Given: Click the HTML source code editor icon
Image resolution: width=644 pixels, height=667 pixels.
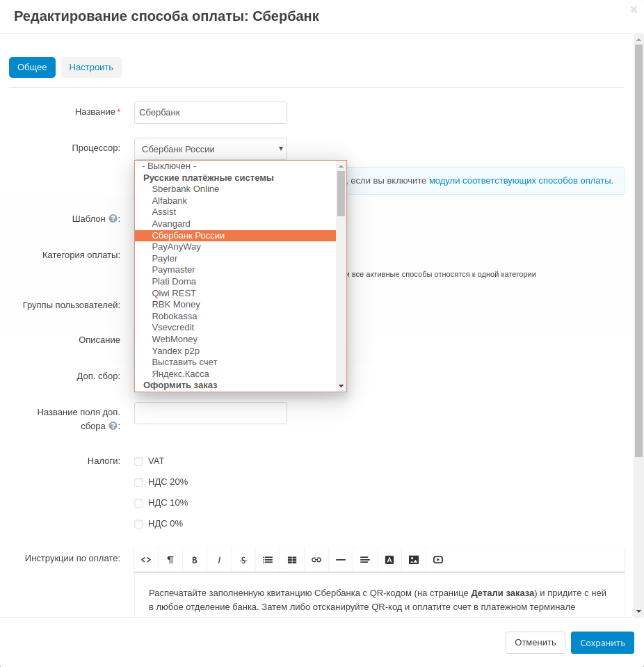Looking at the screenshot, I should [x=146, y=560].
